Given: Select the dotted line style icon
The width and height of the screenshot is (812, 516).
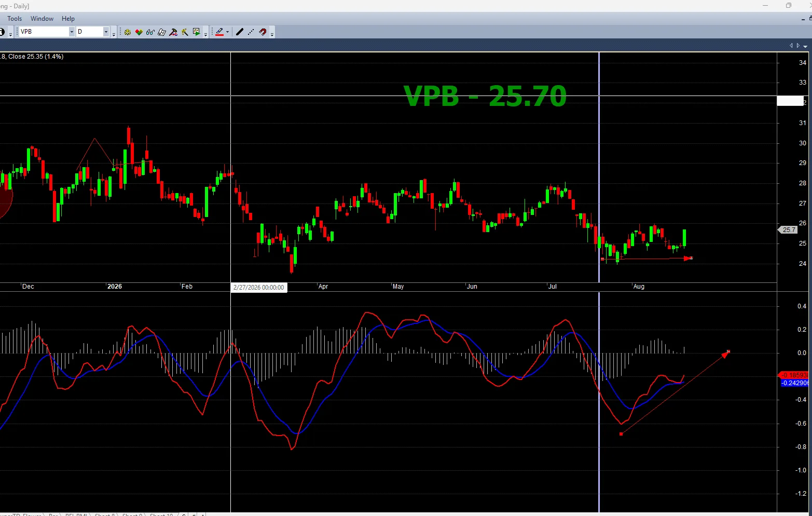Looking at the screenshot, I should click(x=251, y=32).
